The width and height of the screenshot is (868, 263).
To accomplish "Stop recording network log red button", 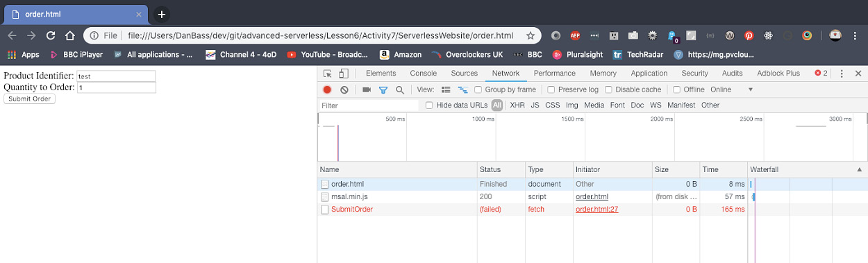I will pos(327,90).
